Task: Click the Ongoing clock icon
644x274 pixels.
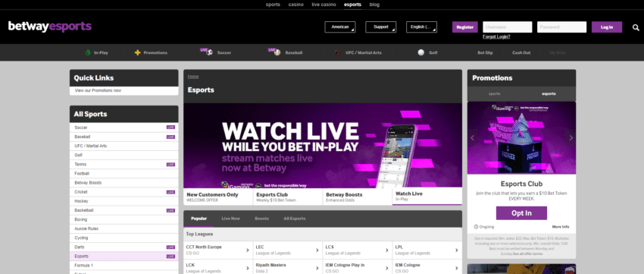Action: click(476, 227)
